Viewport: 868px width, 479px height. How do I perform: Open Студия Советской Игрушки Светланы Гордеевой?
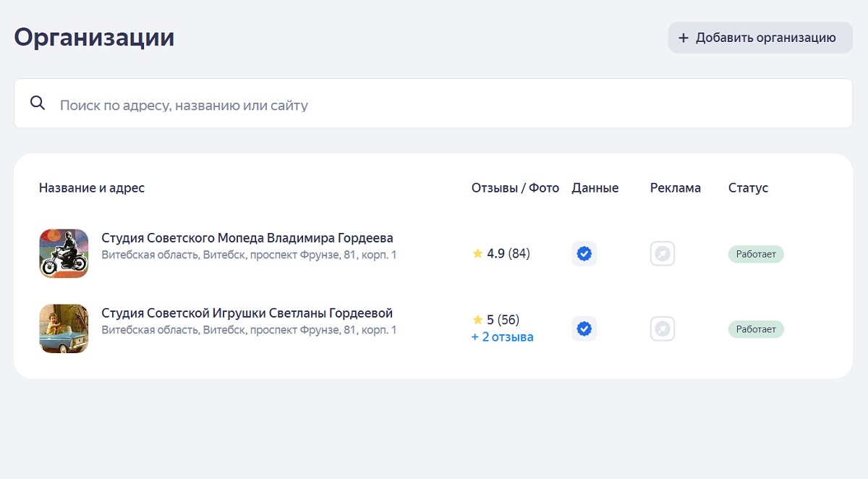247,313
